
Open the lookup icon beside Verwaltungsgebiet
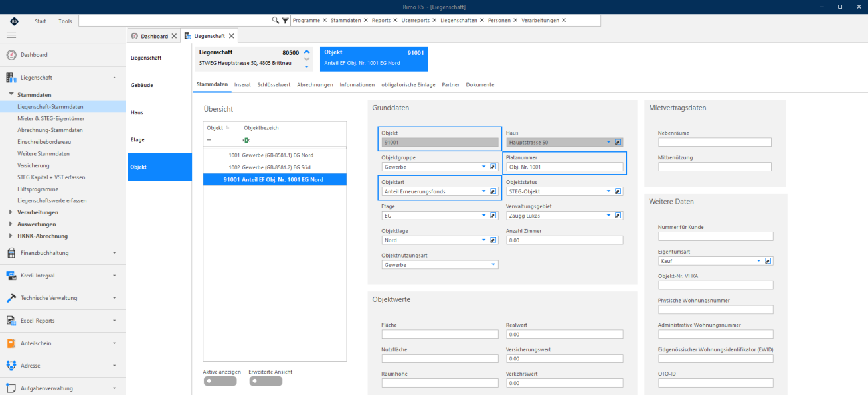tap(618, 216)
